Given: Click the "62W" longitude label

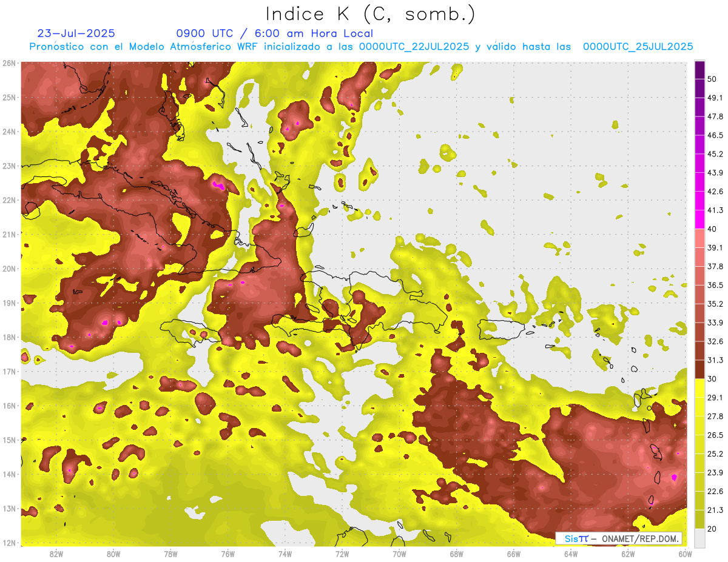Looking at the screenshot, I should click(628, 554).
